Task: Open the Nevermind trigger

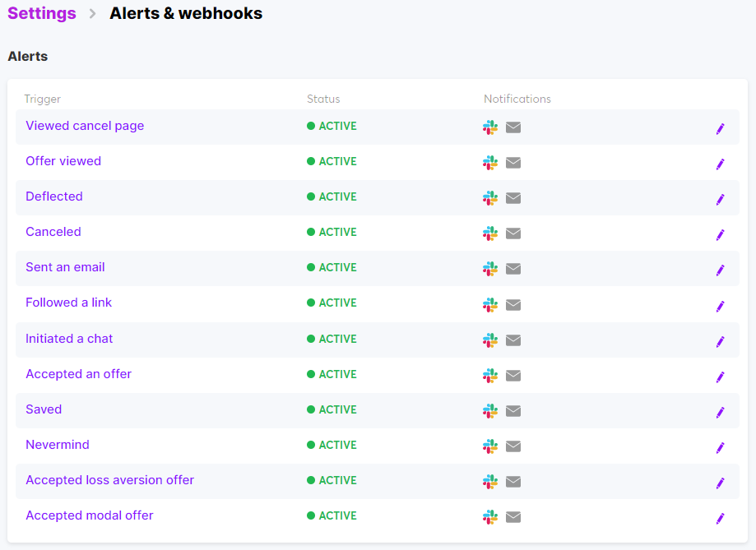Action: click(x=58, y=445)
